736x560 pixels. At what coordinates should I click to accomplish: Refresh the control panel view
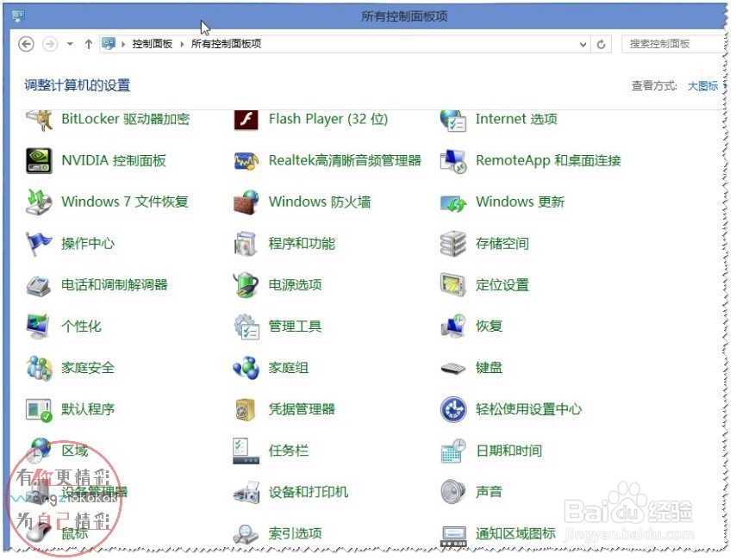click(x=601, y=44)
